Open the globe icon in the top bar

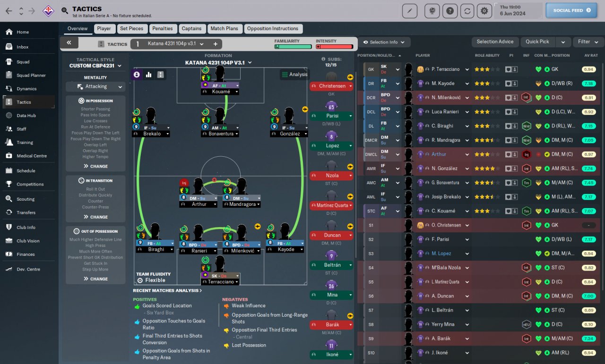432,10
